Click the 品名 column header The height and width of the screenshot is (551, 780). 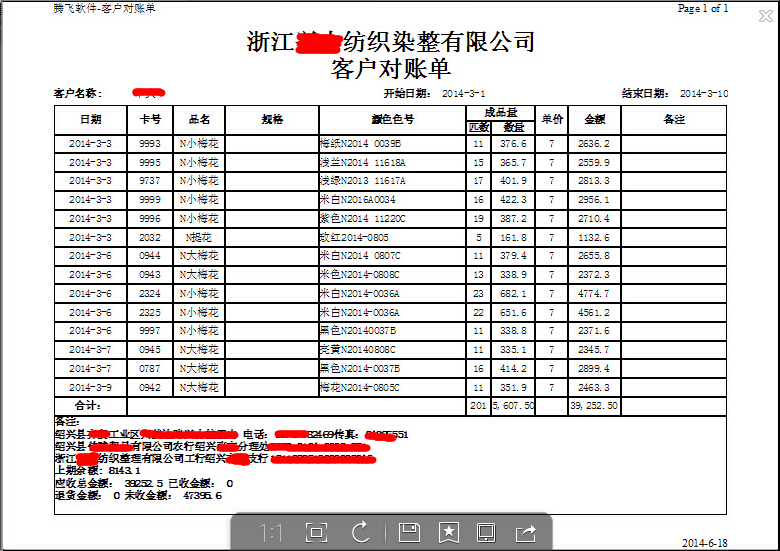pos(199,119)
